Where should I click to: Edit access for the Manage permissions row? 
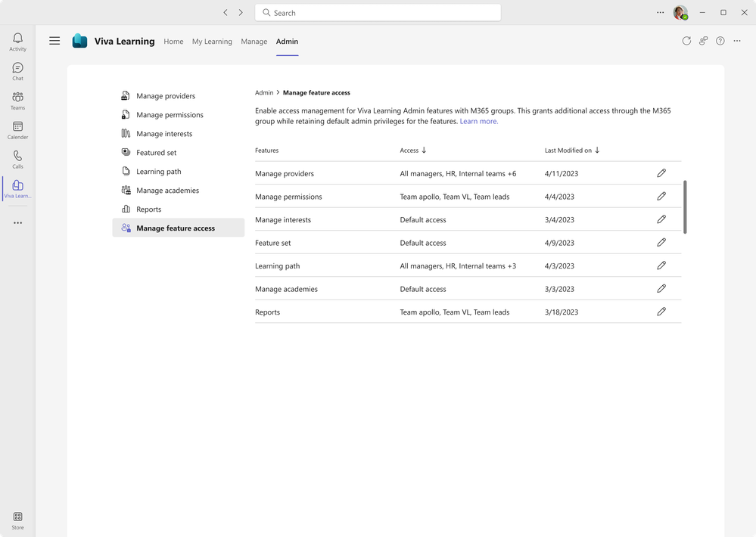click(x=661, y=196)
